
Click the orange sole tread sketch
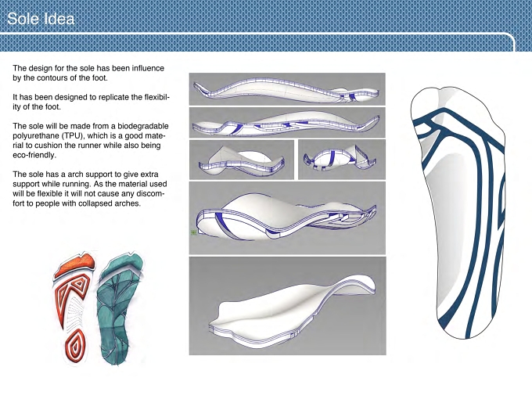74,308
